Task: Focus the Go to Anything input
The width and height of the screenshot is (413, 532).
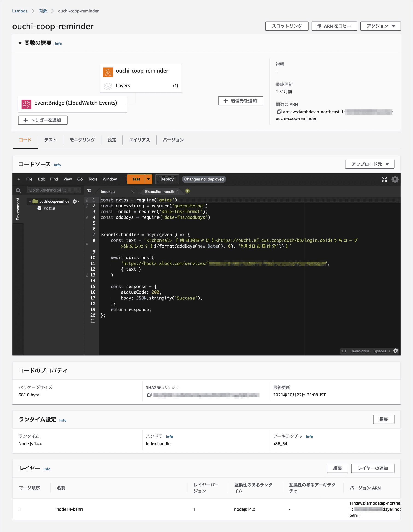Action: [x=53, y=190]
